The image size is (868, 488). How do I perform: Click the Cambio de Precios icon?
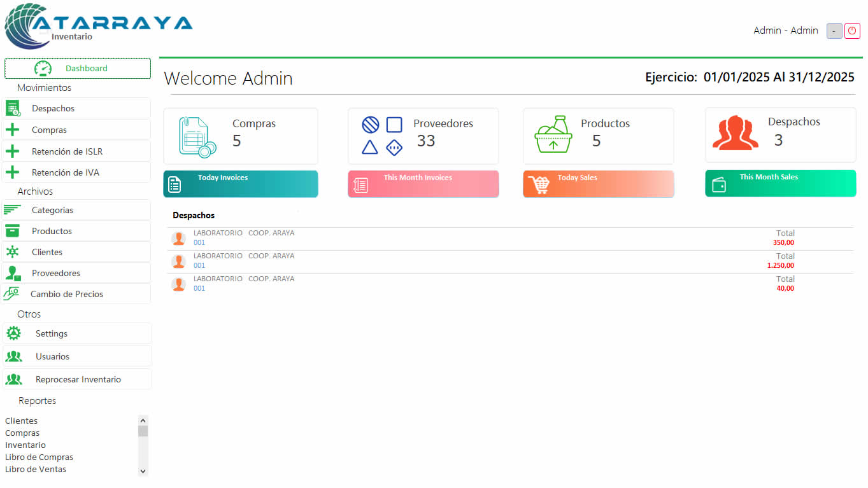(11, 294)
